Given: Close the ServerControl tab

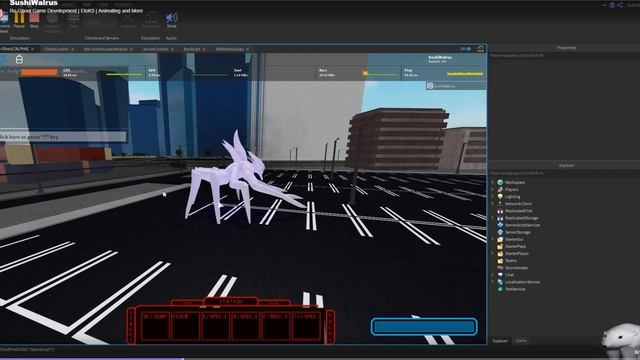Looking at the screenshot, I should tap(172, 49).
